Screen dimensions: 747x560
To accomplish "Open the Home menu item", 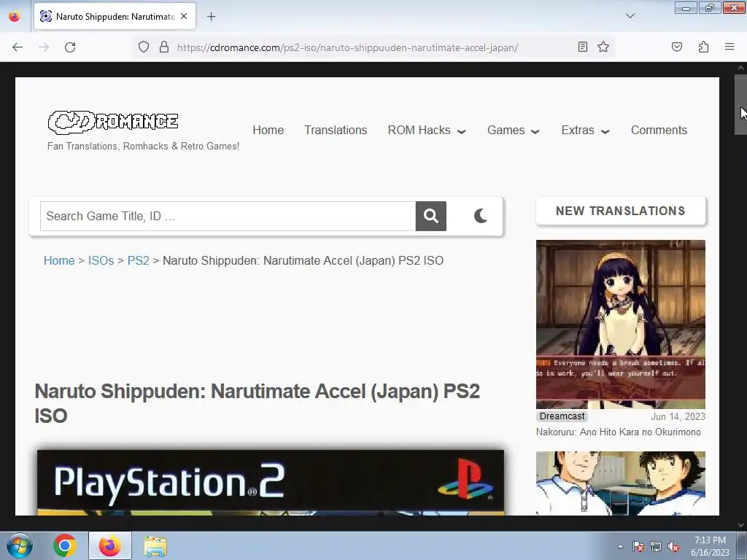I will point(268,130).
